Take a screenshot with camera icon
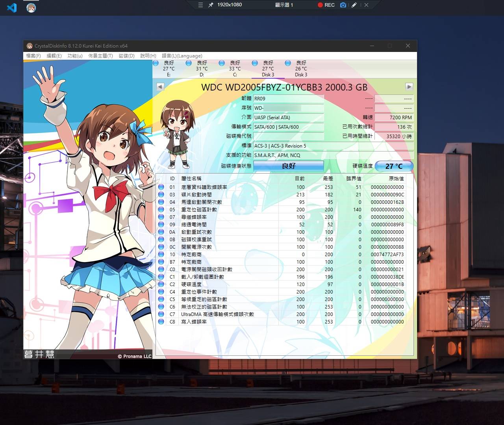 (343, 5)
